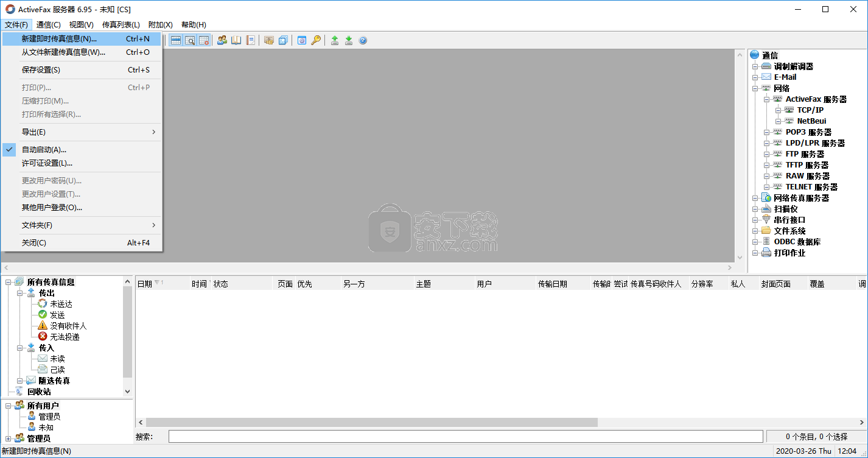
Task: Click the preview pane right scroll arrow
Action: click(x=730, y=268)
